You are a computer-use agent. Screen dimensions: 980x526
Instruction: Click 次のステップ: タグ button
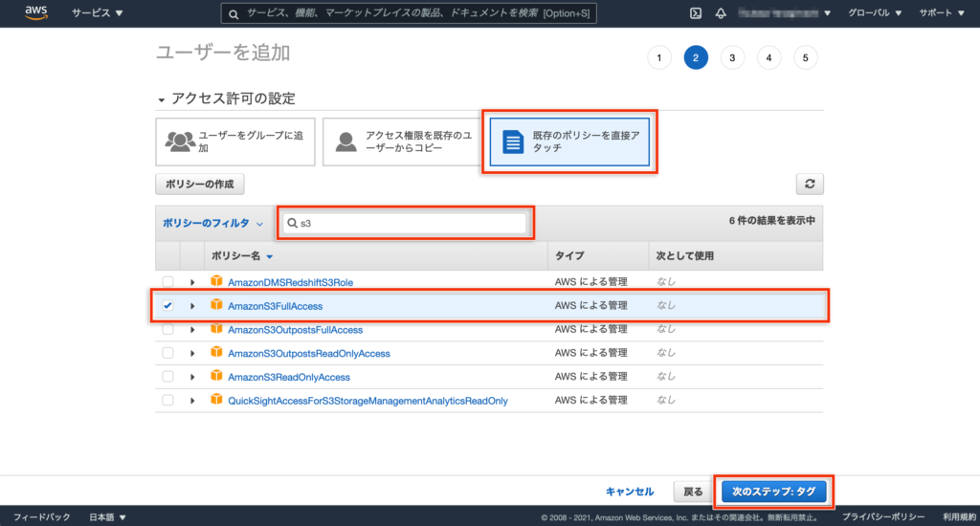773,492
